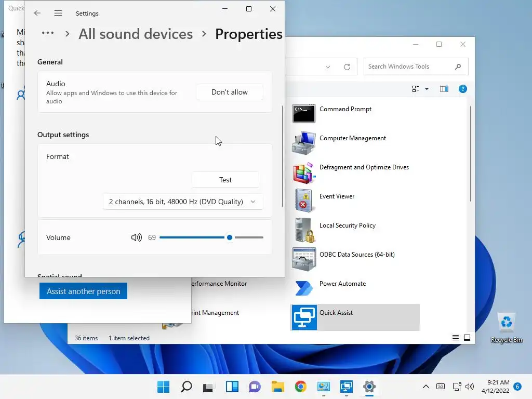Open Recycle Bin on desktop

pyautogui.click(x=507, y=328)
